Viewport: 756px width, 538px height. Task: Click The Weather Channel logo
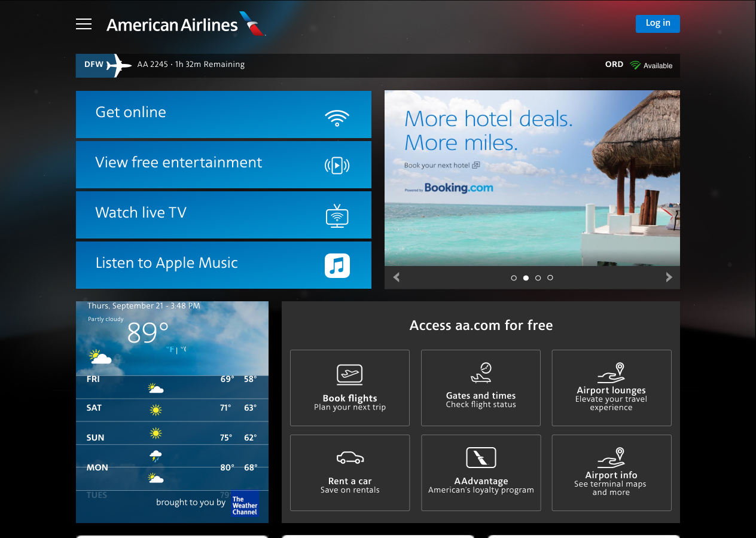click(245, 504)
